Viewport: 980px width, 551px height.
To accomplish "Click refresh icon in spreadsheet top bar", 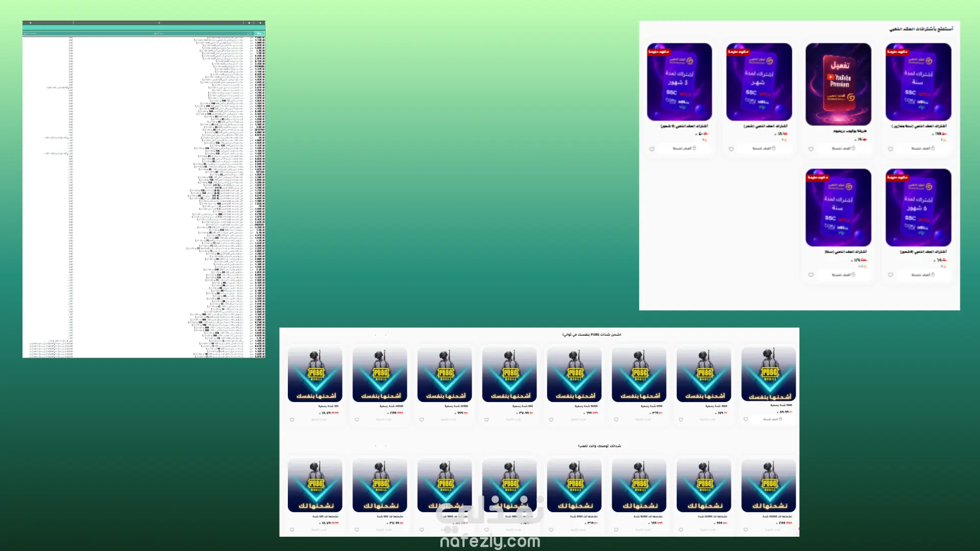I will click(249, 23).
